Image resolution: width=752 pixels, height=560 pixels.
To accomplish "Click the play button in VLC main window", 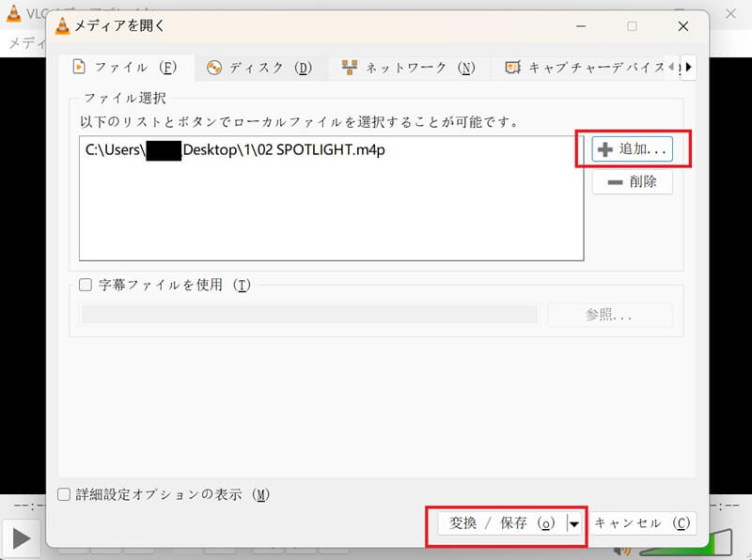I will tap(21, 539).
